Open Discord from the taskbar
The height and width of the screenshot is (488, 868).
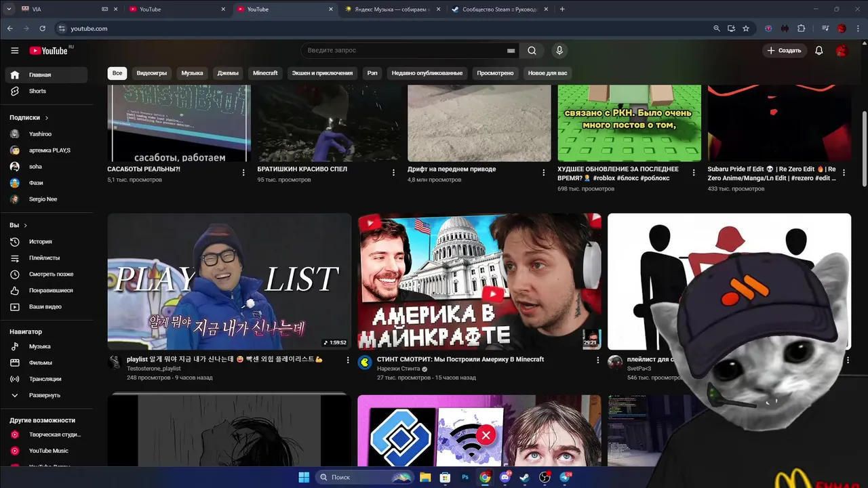point(505,477)
